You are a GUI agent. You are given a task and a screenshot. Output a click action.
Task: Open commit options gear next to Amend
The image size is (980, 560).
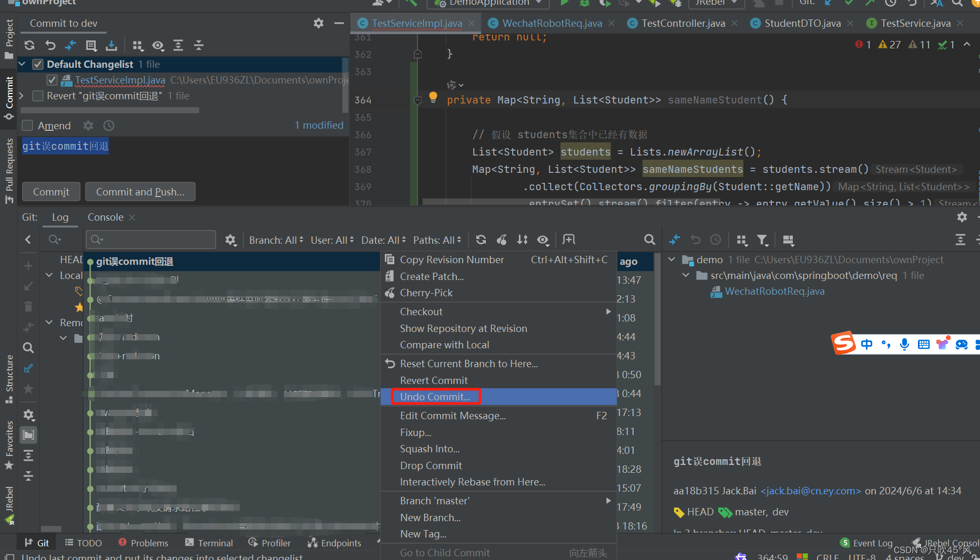(88, 126)
